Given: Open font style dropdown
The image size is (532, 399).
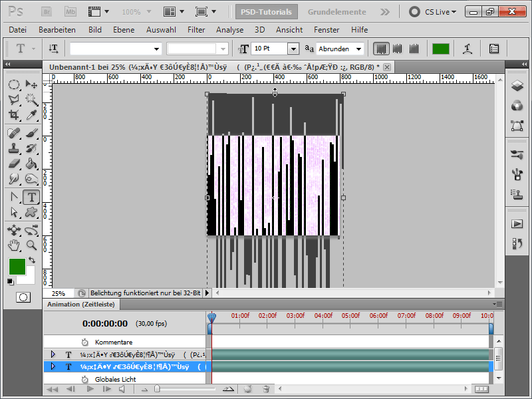Looking at the screenshot, I should 223,49.
